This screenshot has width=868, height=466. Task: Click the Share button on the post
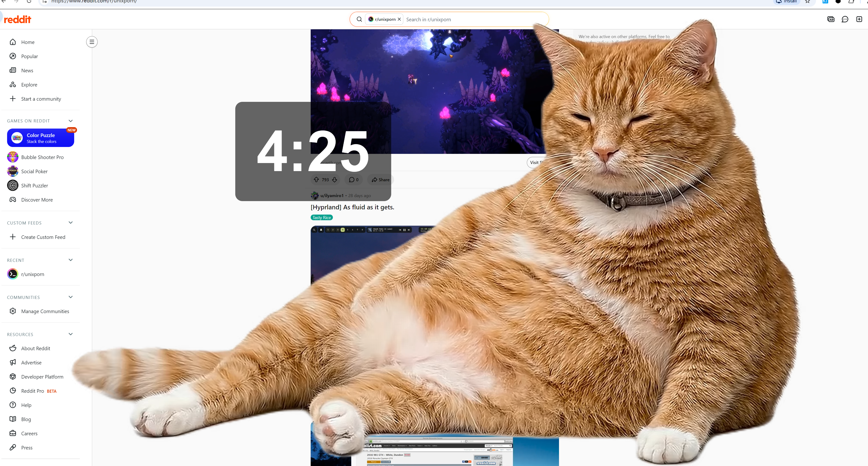(x=380, y=180)
